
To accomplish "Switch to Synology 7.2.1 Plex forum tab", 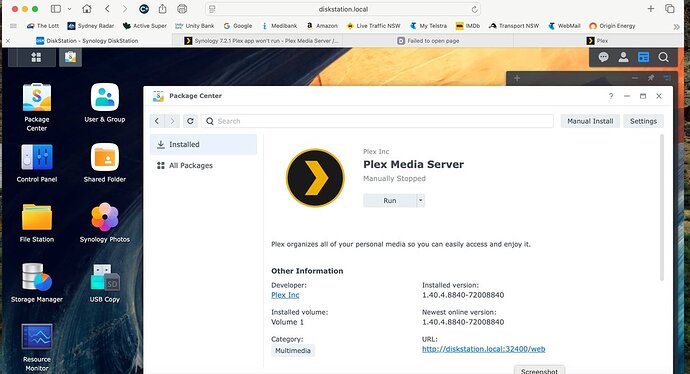I will [262, 40].
